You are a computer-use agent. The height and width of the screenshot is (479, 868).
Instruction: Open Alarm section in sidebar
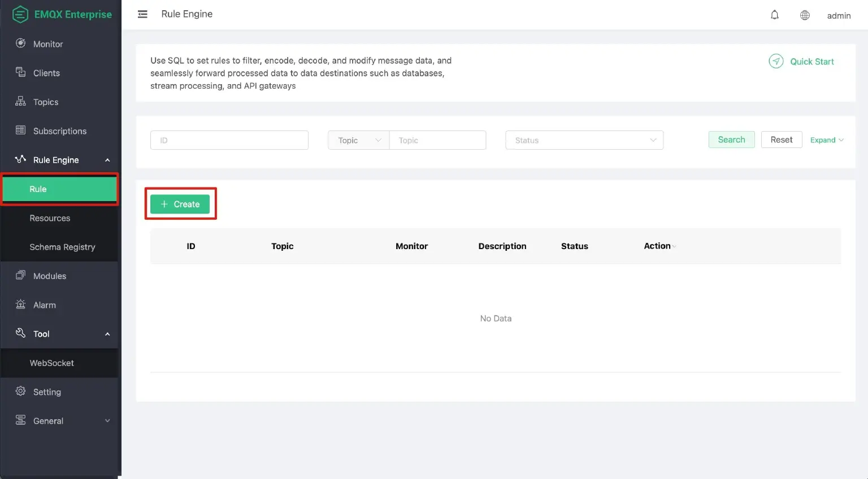pyautogui.click(x=44, y=305)
